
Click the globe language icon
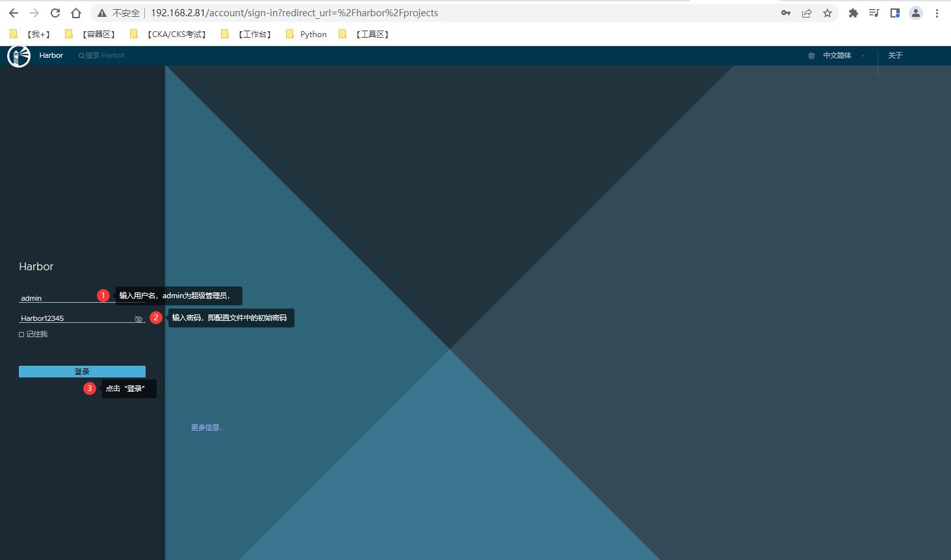(x=811, y=56)
